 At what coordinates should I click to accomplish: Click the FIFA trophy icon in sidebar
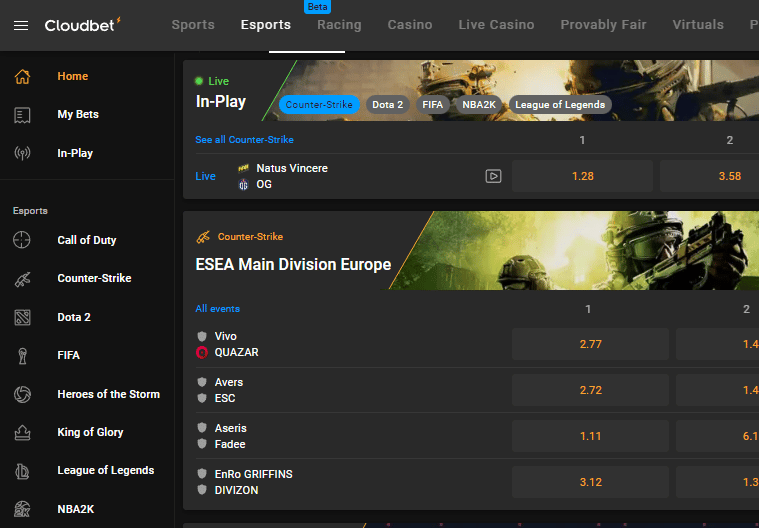[x=23, y=355]
